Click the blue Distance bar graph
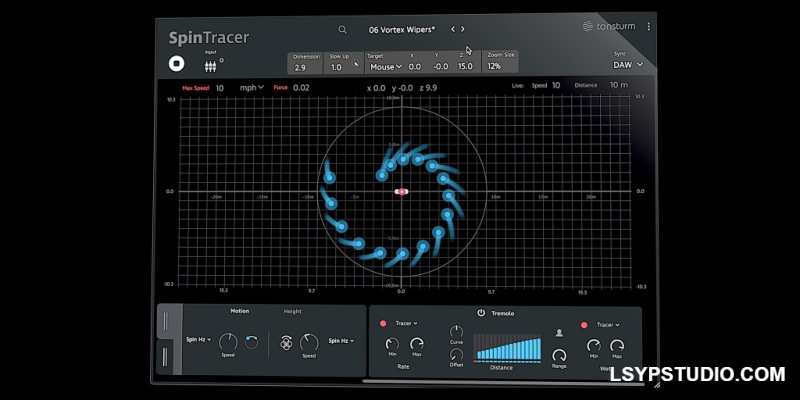This screenshot has width=800, height=400. [x=507, y=348]
